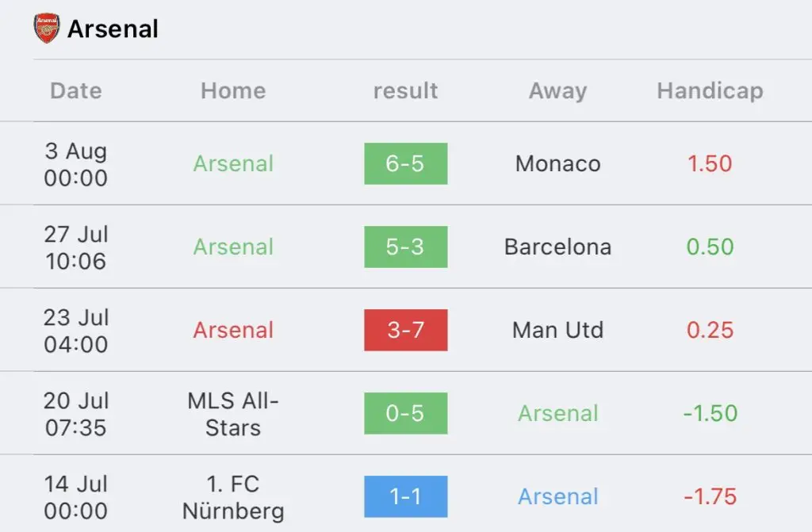This screenshot has height=532, width=812.
Task: Open the Arsenal team title
Action: tap(113, 29)
